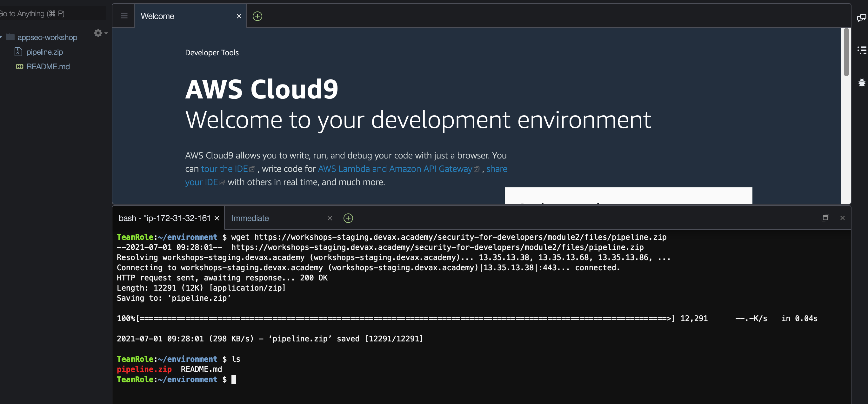Click the terminal prompt cursor
Image resolution: width=868 pixels, height=404 pixels.
234,379
